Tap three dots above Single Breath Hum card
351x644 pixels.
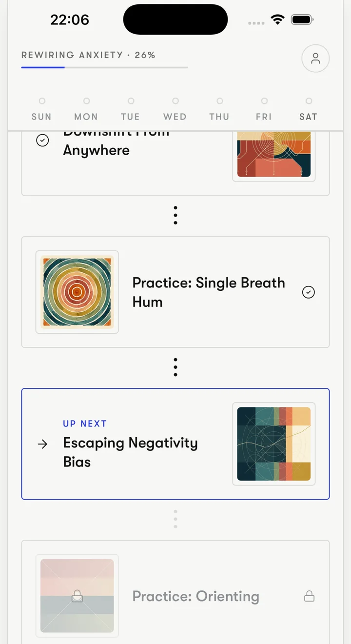pos(175,215)
